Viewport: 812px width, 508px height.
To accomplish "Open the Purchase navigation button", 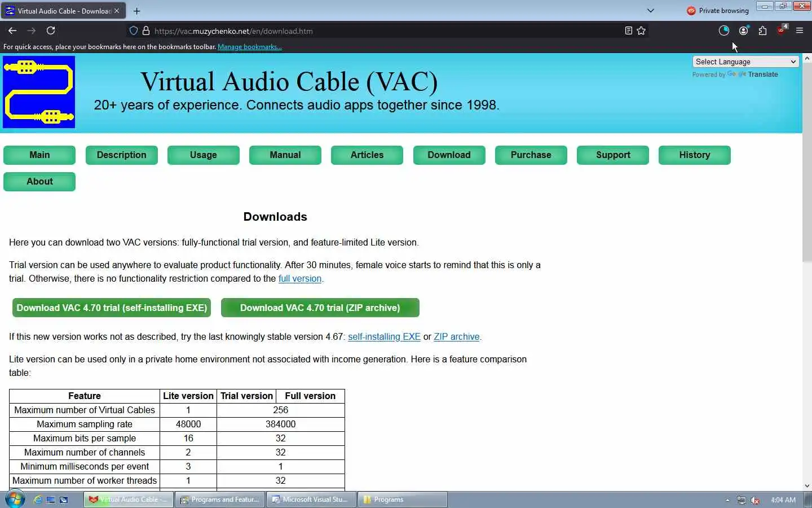I will [x=531, y=155].
